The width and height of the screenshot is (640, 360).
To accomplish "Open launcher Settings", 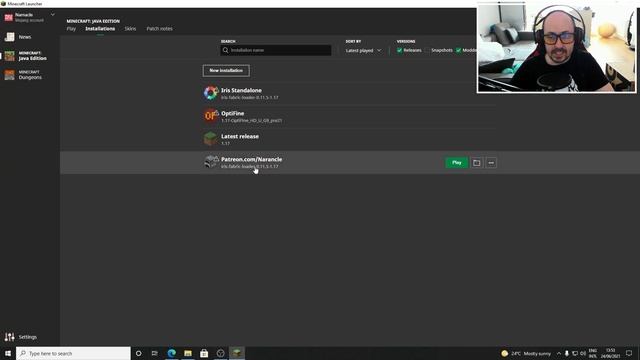I will click(x=20, y=337).
